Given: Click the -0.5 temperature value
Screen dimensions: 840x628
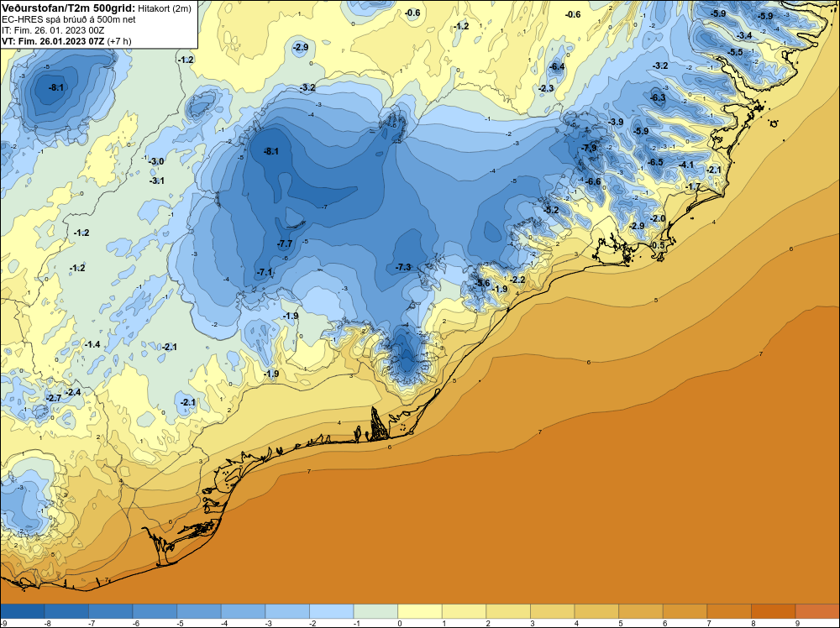Looking at the screenshot, I should [x=658, y=245].
